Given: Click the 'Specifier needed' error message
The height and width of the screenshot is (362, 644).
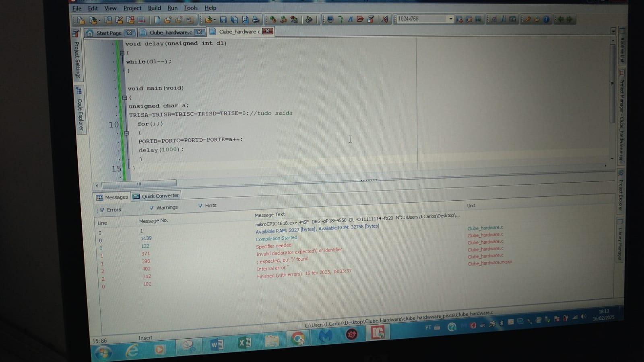Looking at the screenshot, I should coord(274,246).
